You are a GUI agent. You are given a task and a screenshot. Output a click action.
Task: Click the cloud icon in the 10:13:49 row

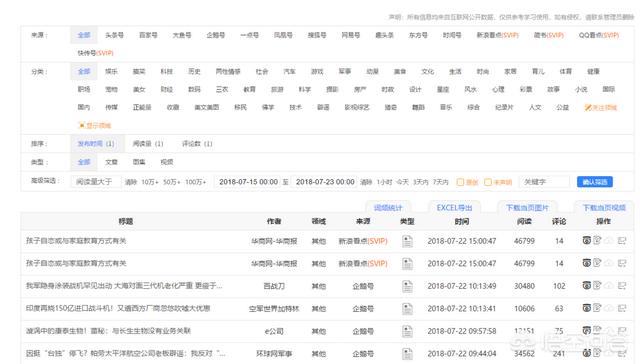pos(609,286)
